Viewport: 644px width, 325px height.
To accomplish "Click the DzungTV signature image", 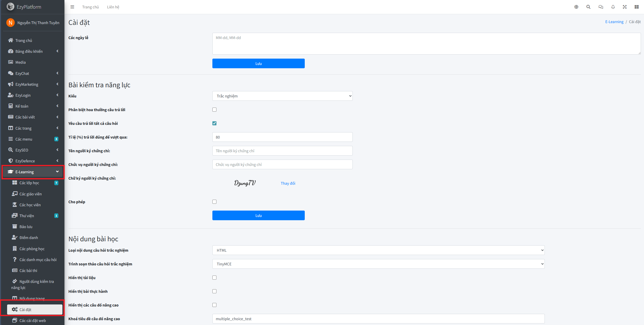I will [x=245, y=183].
